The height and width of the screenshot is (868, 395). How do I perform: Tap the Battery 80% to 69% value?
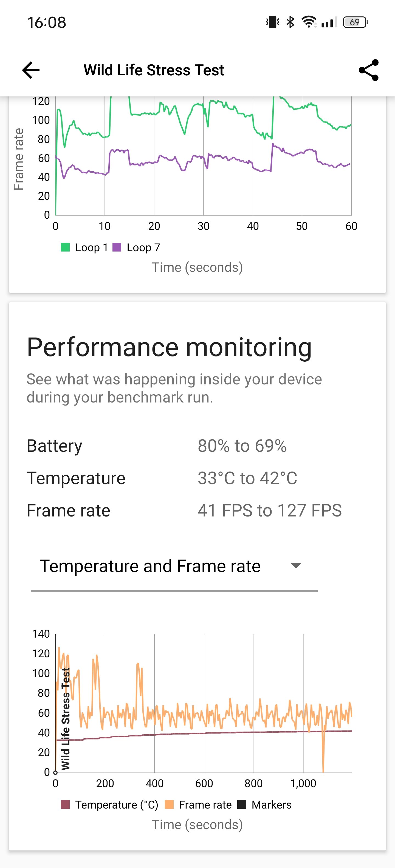(x=242, y=446)
